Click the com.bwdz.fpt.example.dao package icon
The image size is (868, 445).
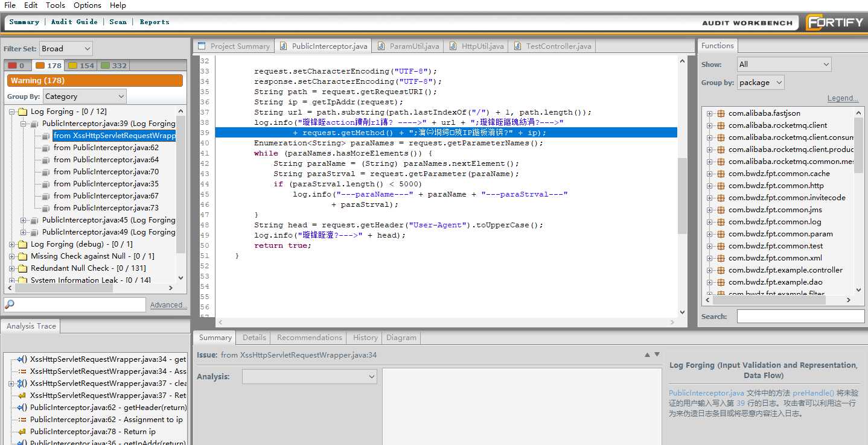721,282
